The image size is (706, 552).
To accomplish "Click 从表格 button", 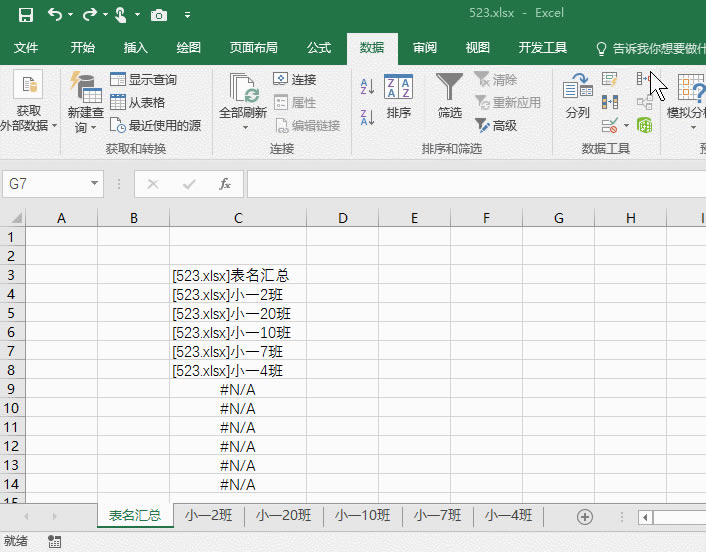I will click(x=137, y=103).
